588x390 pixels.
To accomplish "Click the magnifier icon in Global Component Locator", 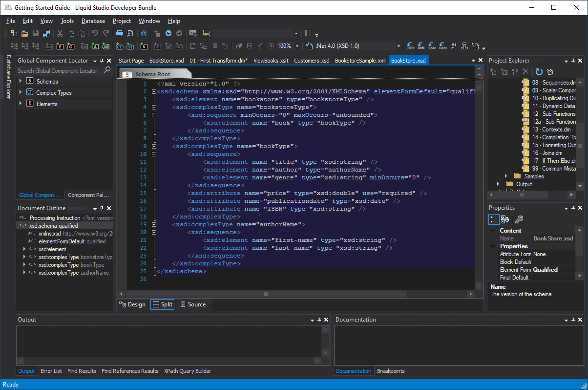I will 107,70.
